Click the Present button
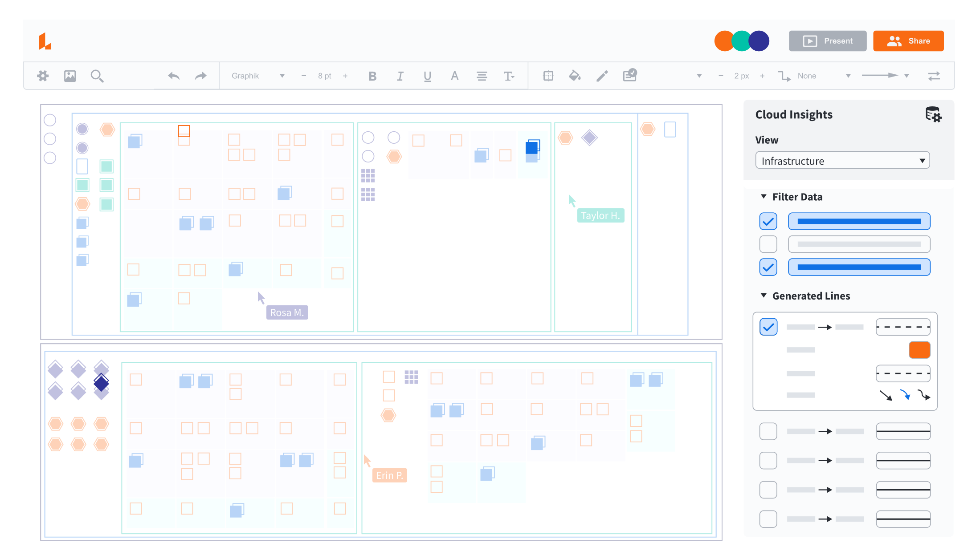The height and width of the screenshot is (551, 980). pyautogui.click(x=827, y=41)
